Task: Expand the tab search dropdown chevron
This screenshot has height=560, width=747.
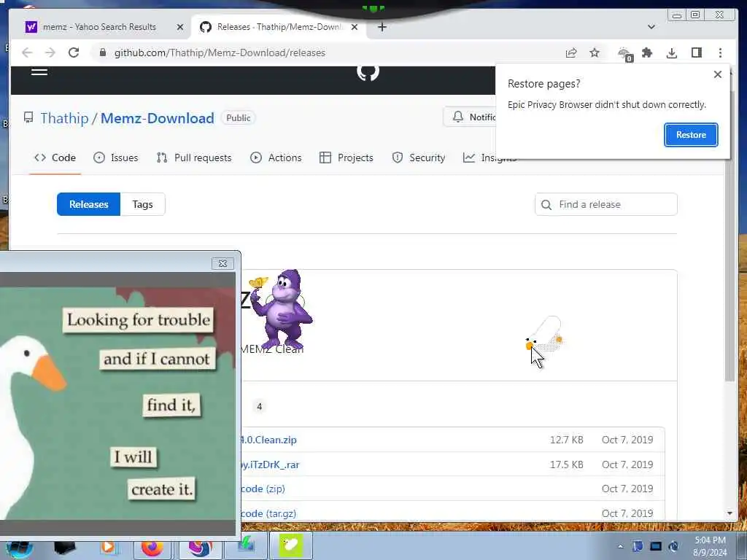Action: point(651,27)
